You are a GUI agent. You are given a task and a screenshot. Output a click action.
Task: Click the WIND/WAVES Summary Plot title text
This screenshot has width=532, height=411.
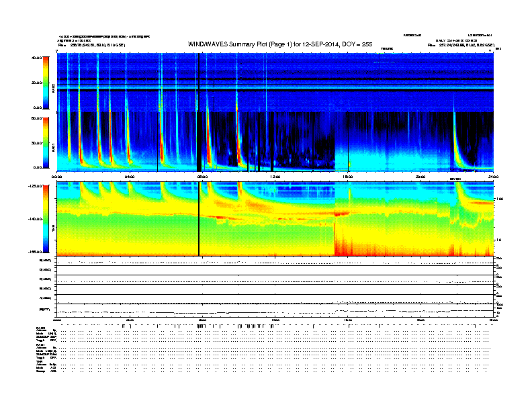(280, 44)
